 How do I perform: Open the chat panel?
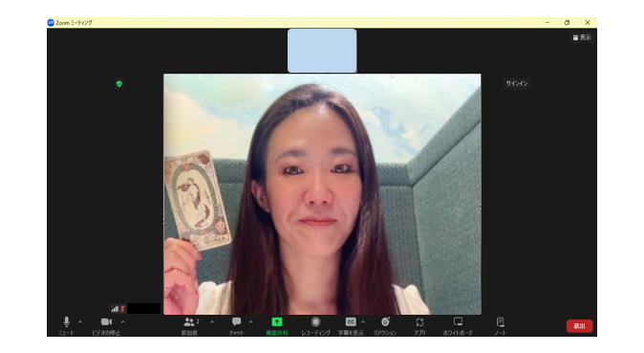coord(237,326)
